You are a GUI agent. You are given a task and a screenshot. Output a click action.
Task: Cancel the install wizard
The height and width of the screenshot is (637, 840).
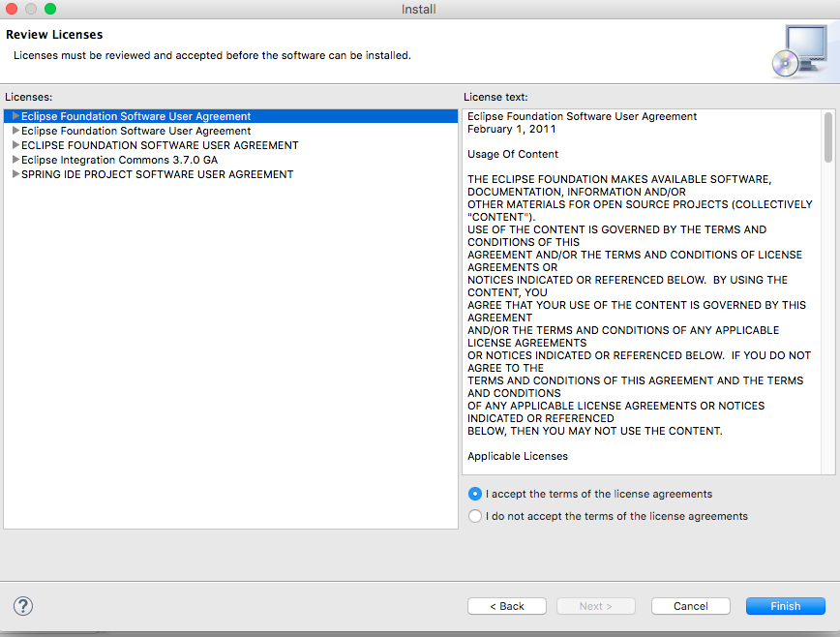point(691,606)
